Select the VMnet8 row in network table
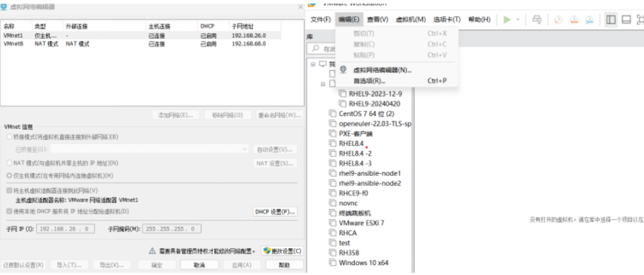644x275 pixels. click(141, 44)
